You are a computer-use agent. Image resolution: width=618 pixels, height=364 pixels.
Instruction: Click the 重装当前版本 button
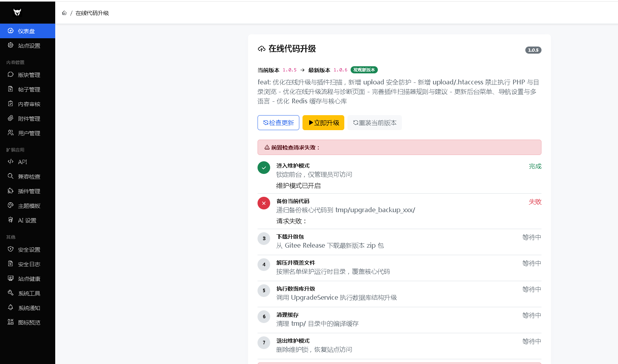(375, 123)
